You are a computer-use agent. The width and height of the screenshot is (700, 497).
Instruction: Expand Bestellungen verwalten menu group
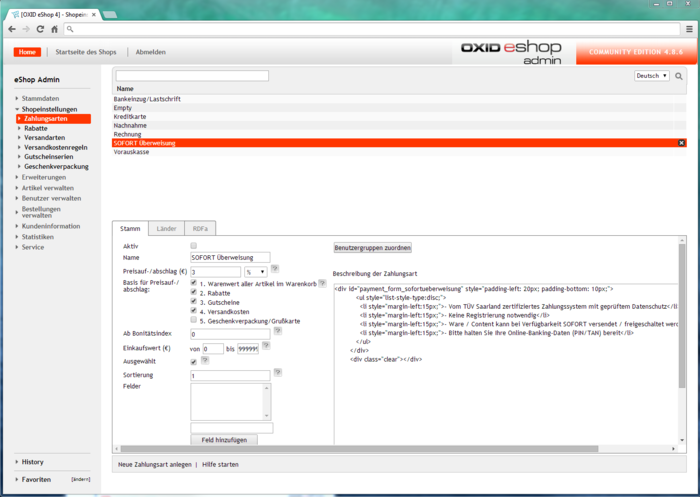(x=41, y=212)
